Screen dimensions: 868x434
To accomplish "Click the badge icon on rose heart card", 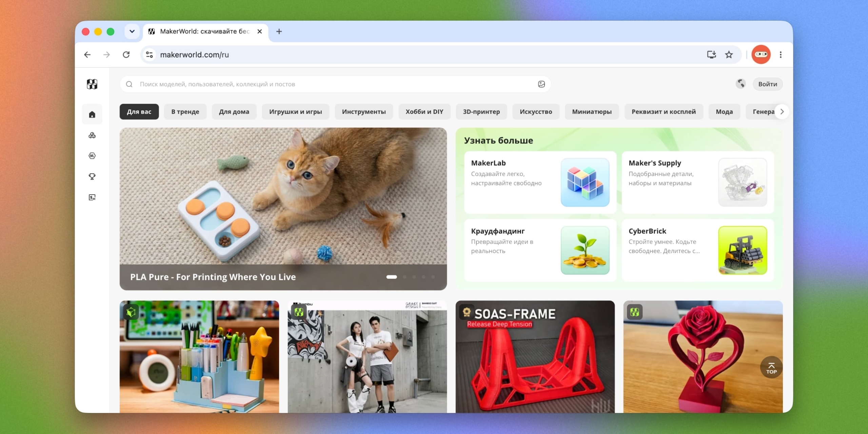I will [x=635, y=312].
